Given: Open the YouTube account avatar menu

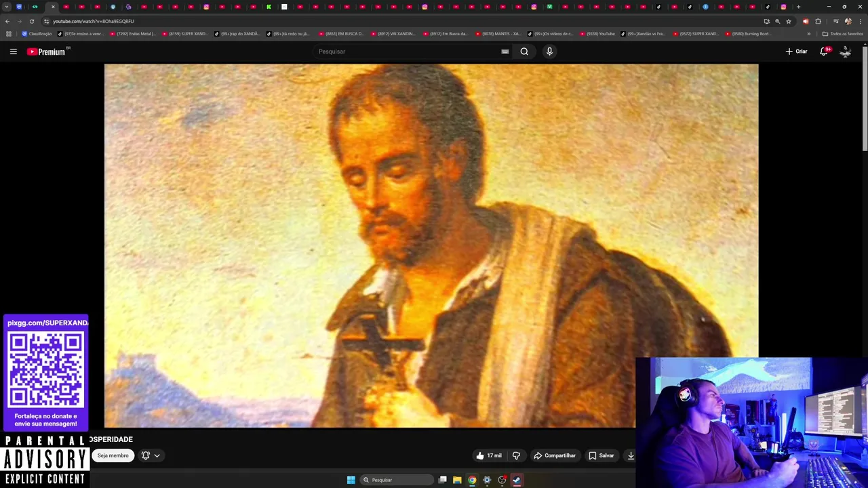Looking at the screenshot, I should tap(845, 52).
